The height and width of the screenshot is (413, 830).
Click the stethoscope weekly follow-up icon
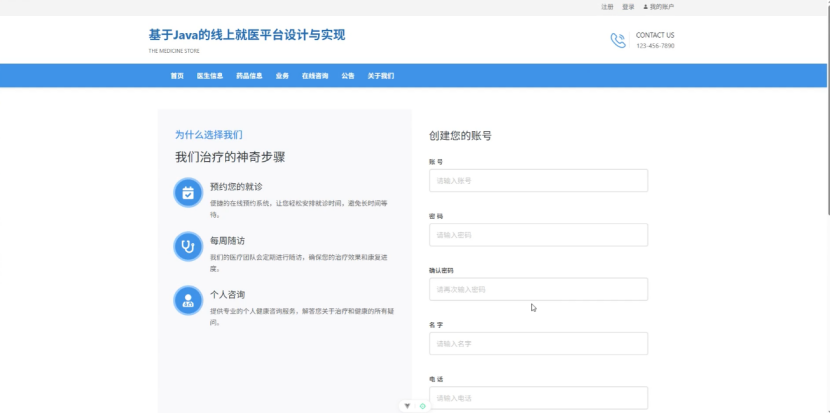click(x=188, y=246)
